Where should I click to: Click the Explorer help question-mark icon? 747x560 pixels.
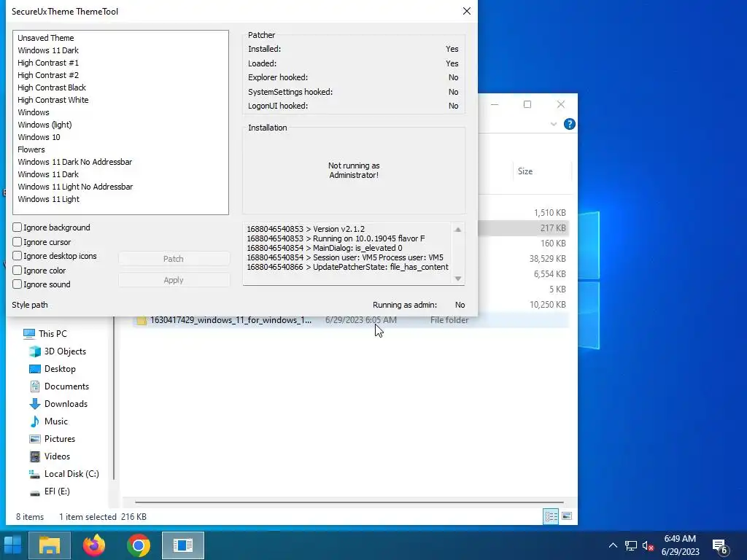[569, 124]
